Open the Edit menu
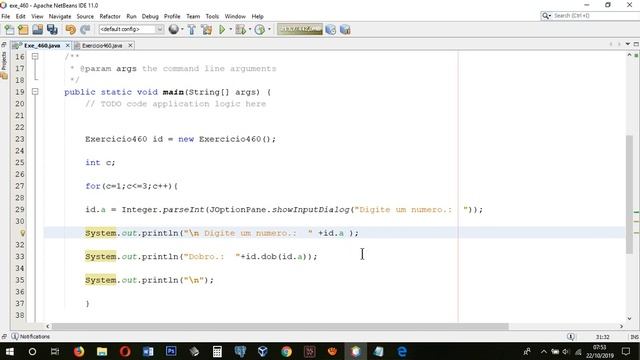Screen dimensions: 640x360 pos(20,16)
